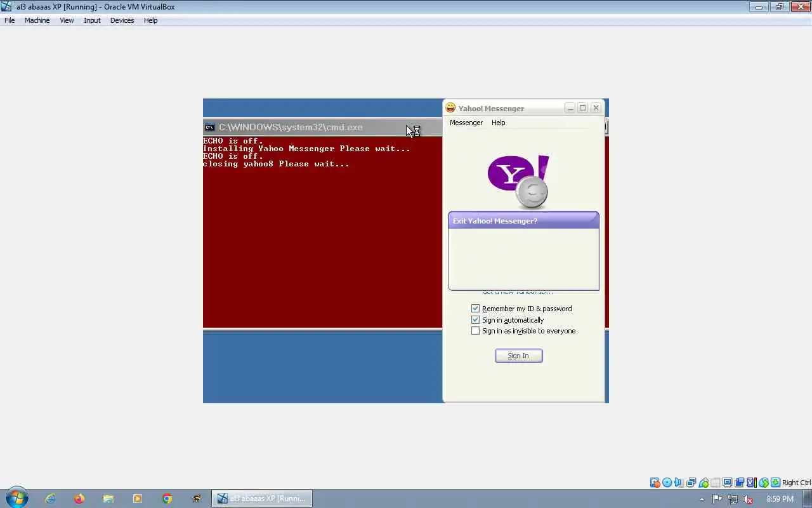Click the Show desktop strip at taskbar end

pos(808,498)
